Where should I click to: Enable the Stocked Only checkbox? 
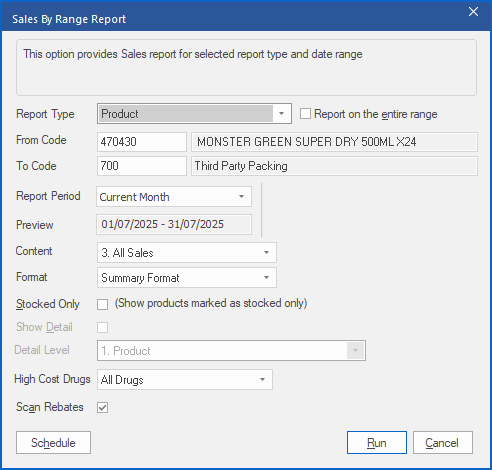(x=102, y=304)
